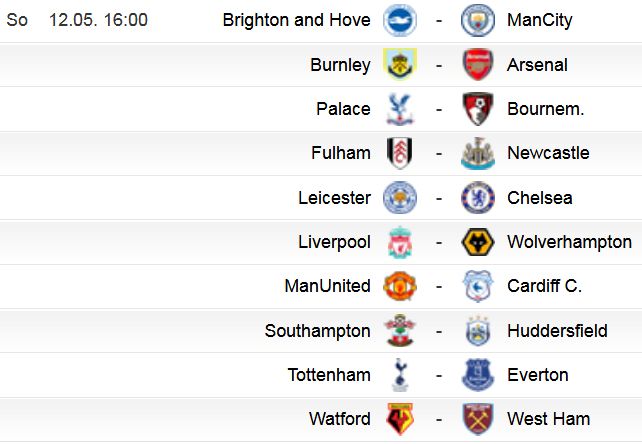The height and width of the screenshot is (444, 642).
Task: Click the West Ham team name
Action: click(x=549, y=419)
